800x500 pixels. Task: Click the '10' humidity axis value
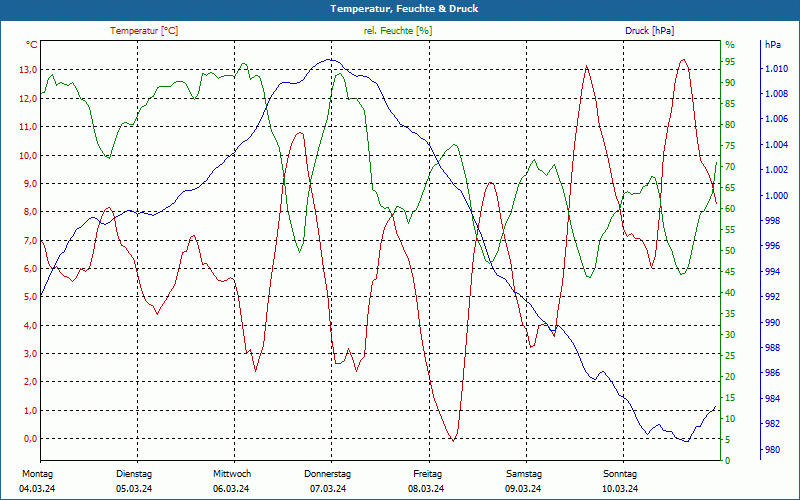[x=730, y=419]
